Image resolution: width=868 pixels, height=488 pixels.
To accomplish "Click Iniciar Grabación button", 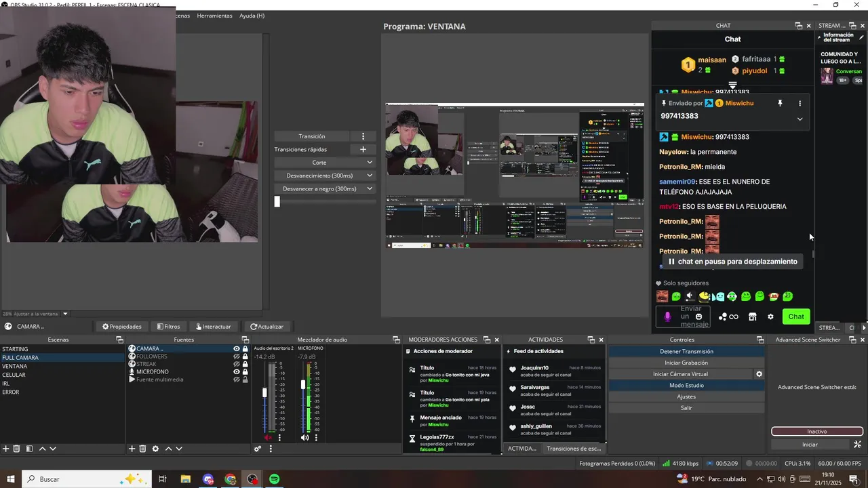I will point(686,363).
